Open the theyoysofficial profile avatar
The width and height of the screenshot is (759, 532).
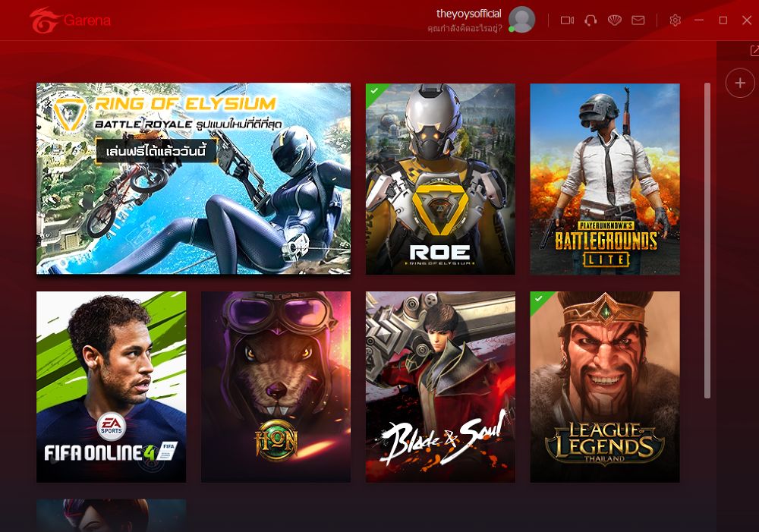(x=522, y=20)
